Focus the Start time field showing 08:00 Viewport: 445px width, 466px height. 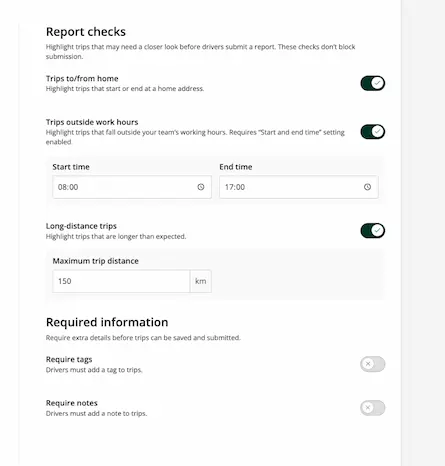coord(132,187)
